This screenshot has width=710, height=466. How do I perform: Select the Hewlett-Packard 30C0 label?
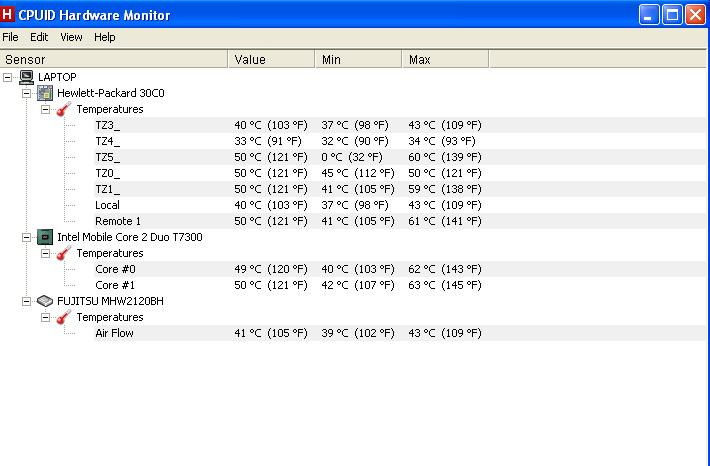110,93
